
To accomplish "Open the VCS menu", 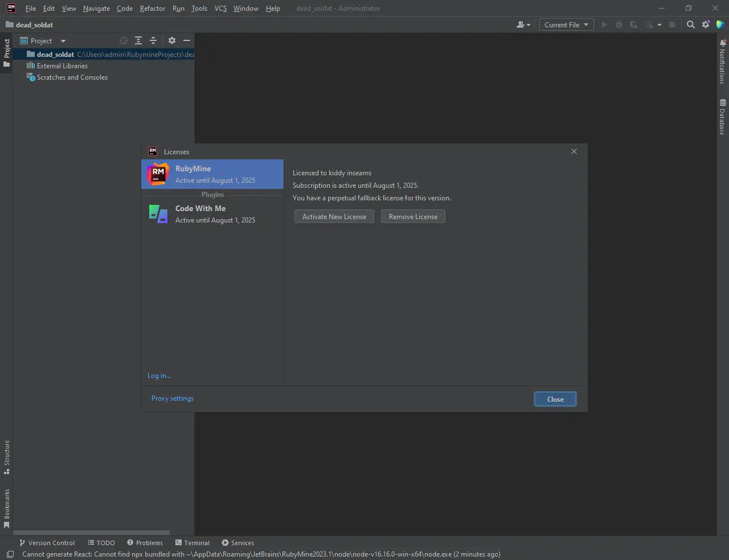I will coord(220,8).
